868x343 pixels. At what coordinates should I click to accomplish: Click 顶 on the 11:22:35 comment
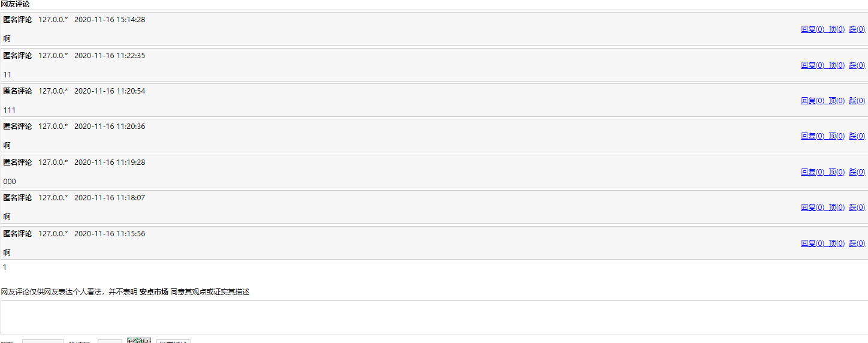pos(836,65)
